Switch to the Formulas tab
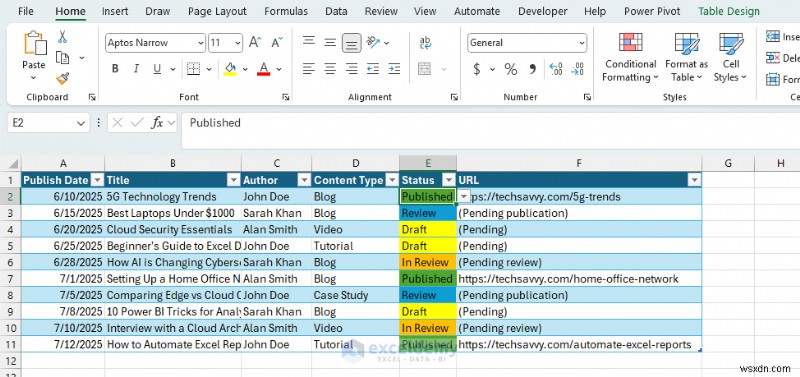Screen dimensions: 800x377 click(x=286, y=11)
